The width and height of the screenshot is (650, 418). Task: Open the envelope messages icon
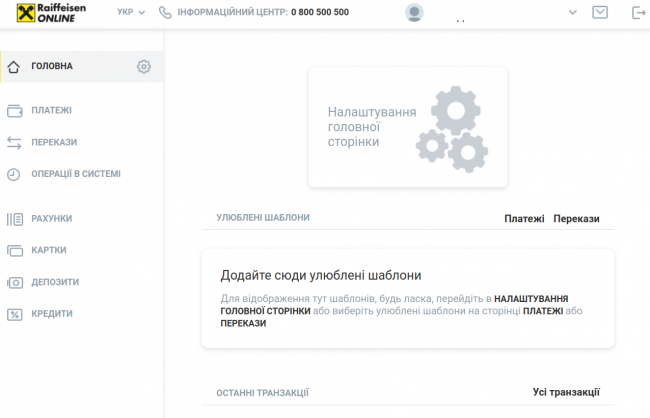(600, 13)
